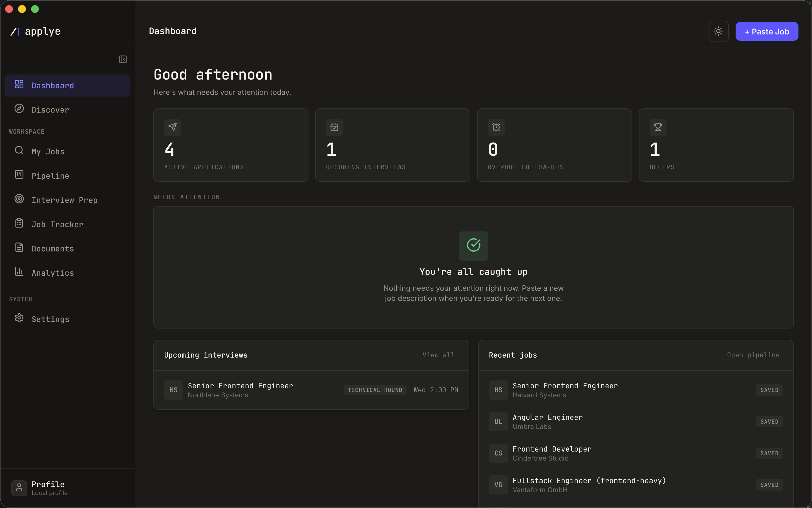Image resolution: width=812 pixels, height=508 pixels.
Task: Click SAVED badge for Halvard Systems
Action: click(x=769, y=390)
